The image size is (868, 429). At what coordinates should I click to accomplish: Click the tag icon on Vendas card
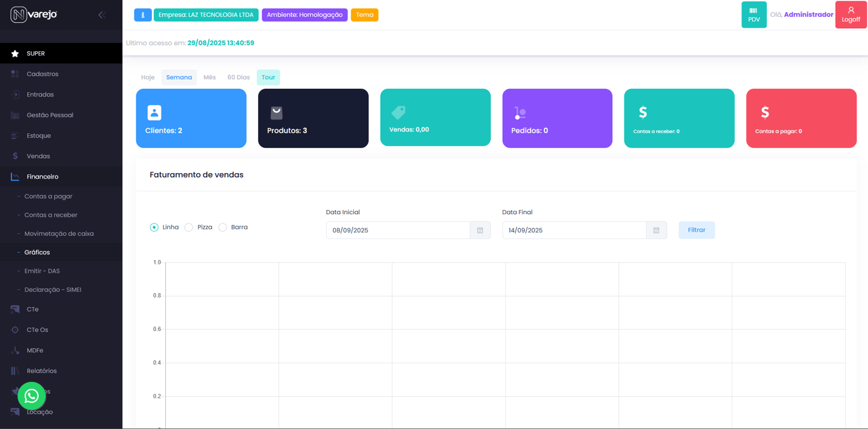click(398, 112)
